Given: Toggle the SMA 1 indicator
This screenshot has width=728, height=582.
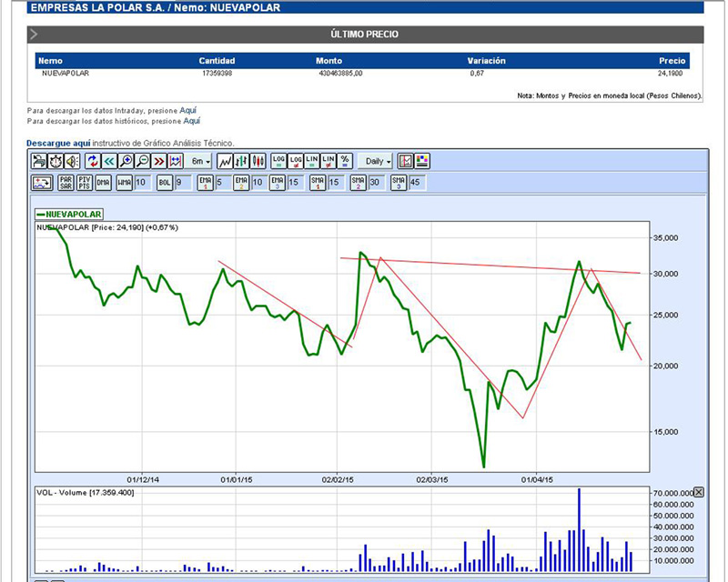Looking at the screenshot, I should tap(318, 183).
